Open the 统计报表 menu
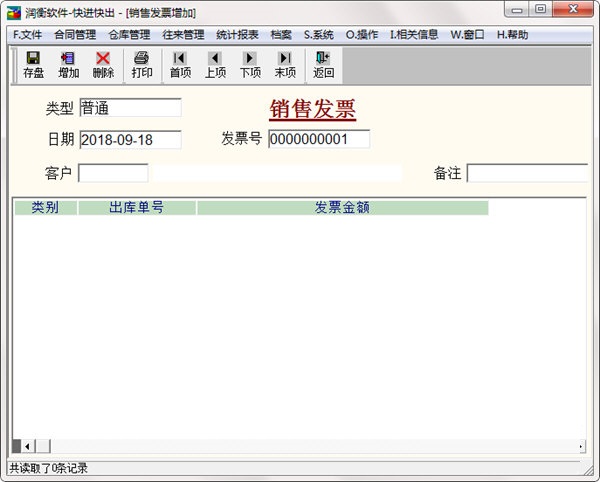Screen dimensions: 600x482 (x=237, y=35)
